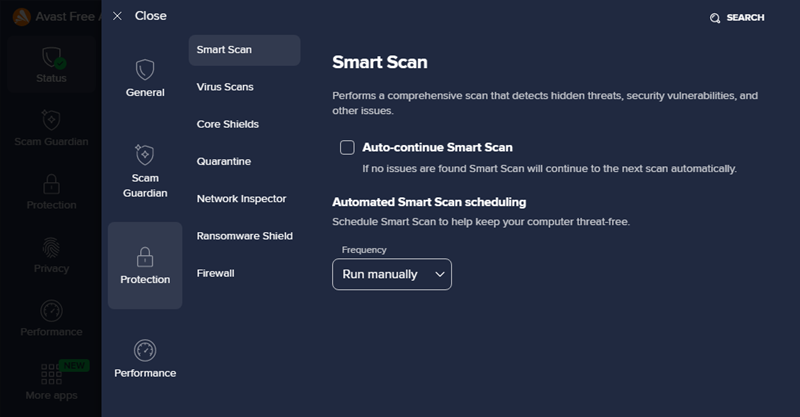
Task: Select the Scam Guardian settings icon
Action: coord(145,155)
